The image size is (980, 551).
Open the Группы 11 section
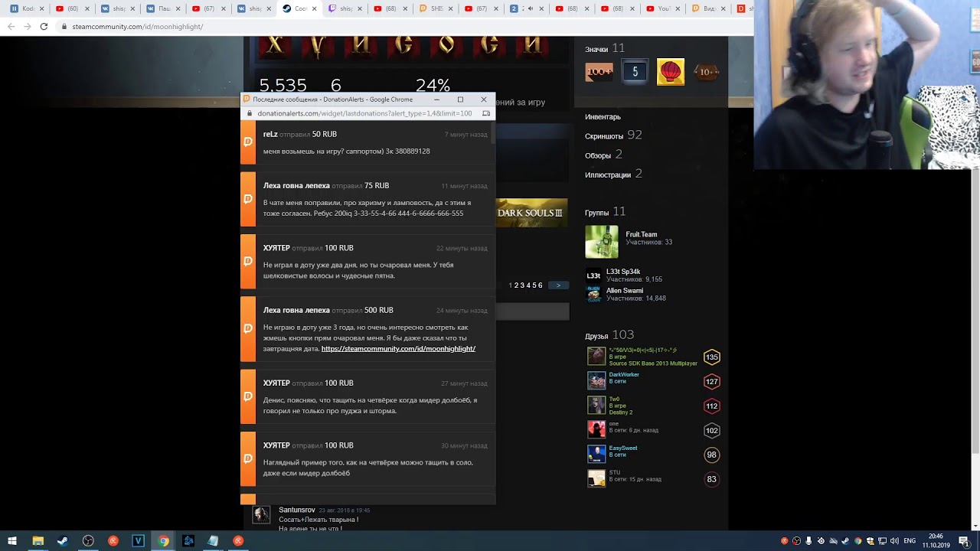click(605, 212)
